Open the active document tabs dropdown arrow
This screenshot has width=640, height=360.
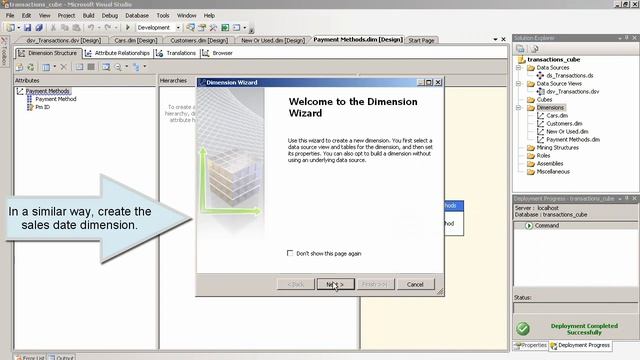point(495,40)
